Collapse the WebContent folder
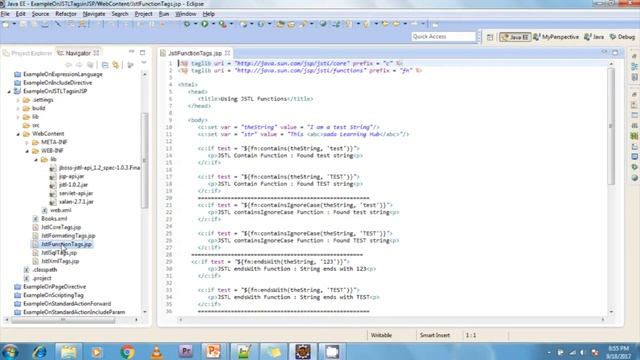This screenshot has width=640, height=360. 18,134
